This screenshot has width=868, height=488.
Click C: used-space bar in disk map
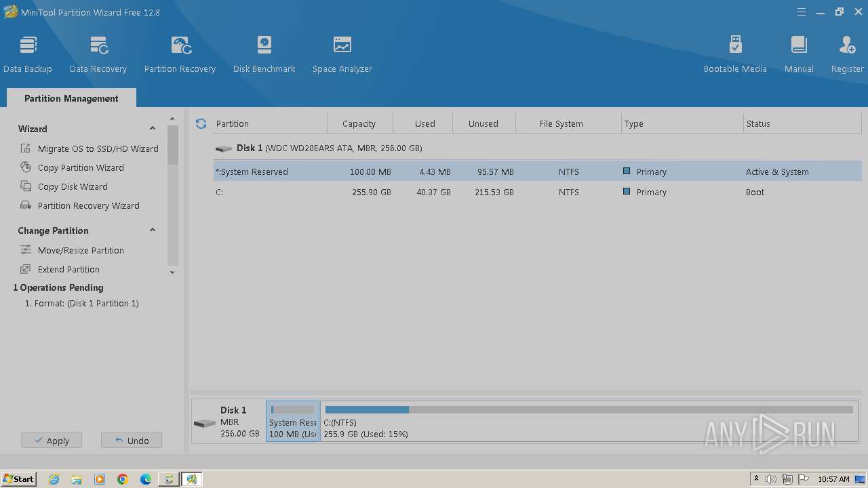367,409
